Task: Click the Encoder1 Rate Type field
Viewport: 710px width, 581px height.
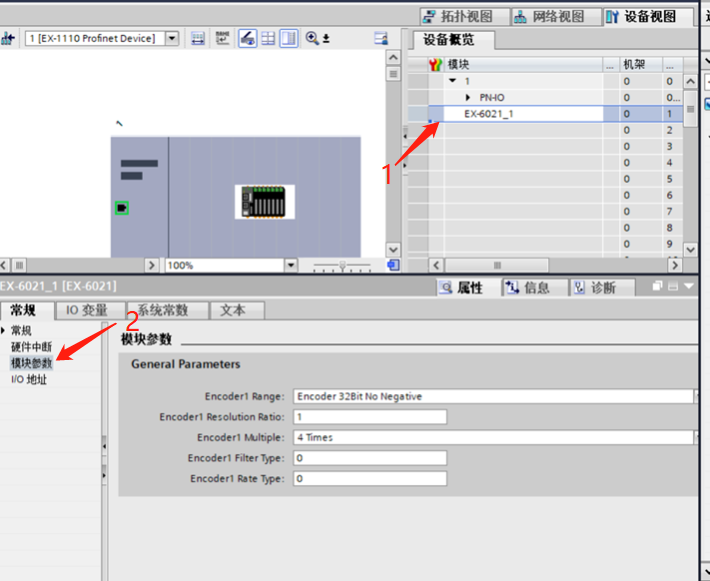Action: tap(370, 479)
